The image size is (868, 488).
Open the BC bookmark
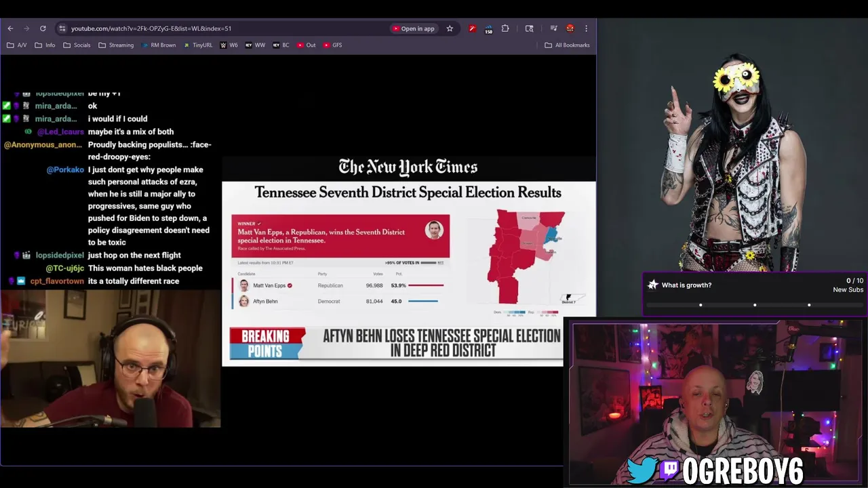[281, 45]
